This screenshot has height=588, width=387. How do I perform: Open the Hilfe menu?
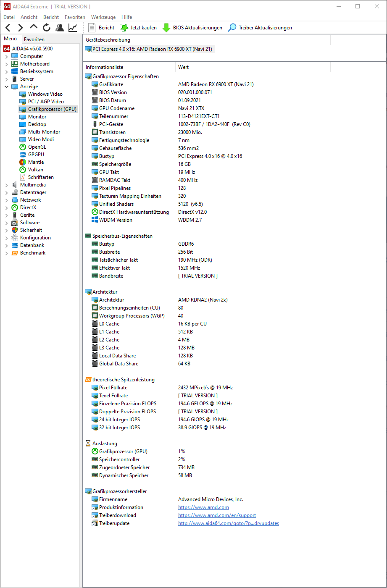[126, 17]
